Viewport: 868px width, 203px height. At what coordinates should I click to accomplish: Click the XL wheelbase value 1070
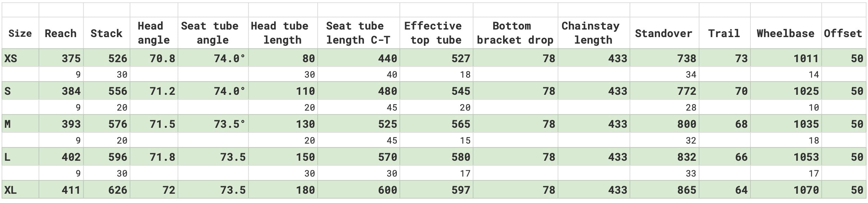pos(806,190)
